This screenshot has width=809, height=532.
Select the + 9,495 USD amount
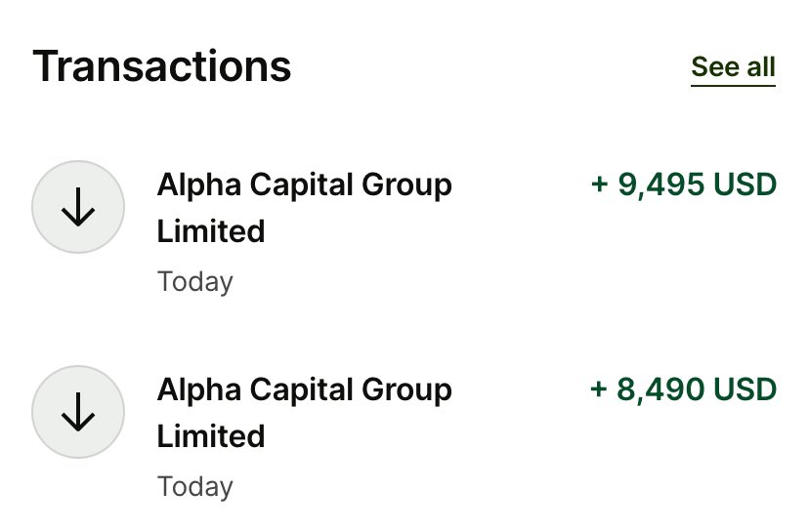tap(684, 184)
